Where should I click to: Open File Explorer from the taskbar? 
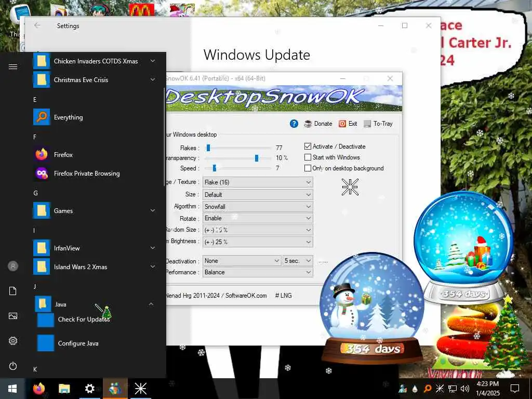coord(64,389)
